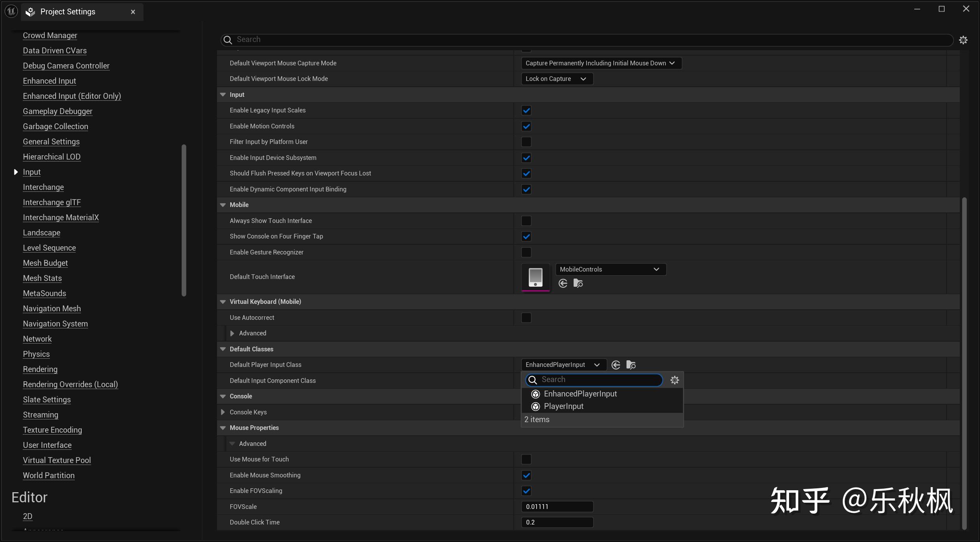Click the MobileControls touch interface thumbnail
This screenshot has height=542, width=980.
[535, 277]
